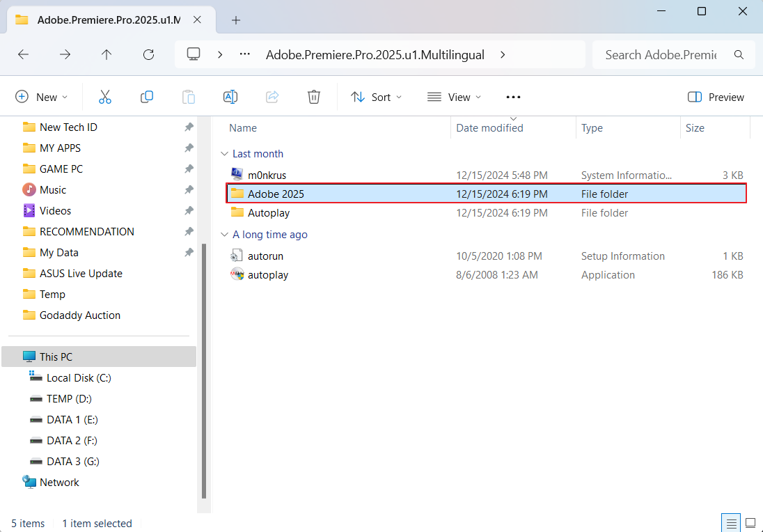Select This PC in navigation pane
Screen dimensions: 763x532
click(99, 357)
